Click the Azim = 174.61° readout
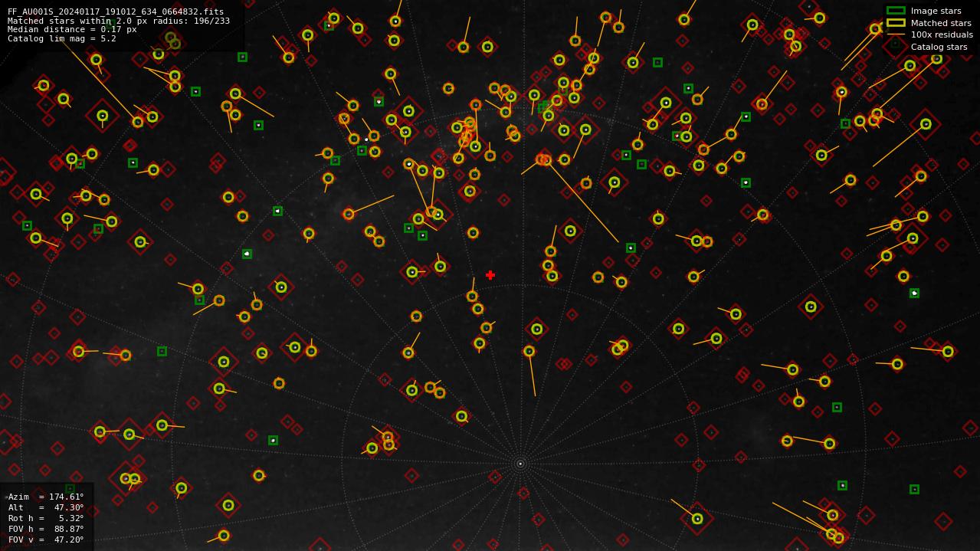The height and width of the screenshot is (551, 980). click(x=46, y=497)
